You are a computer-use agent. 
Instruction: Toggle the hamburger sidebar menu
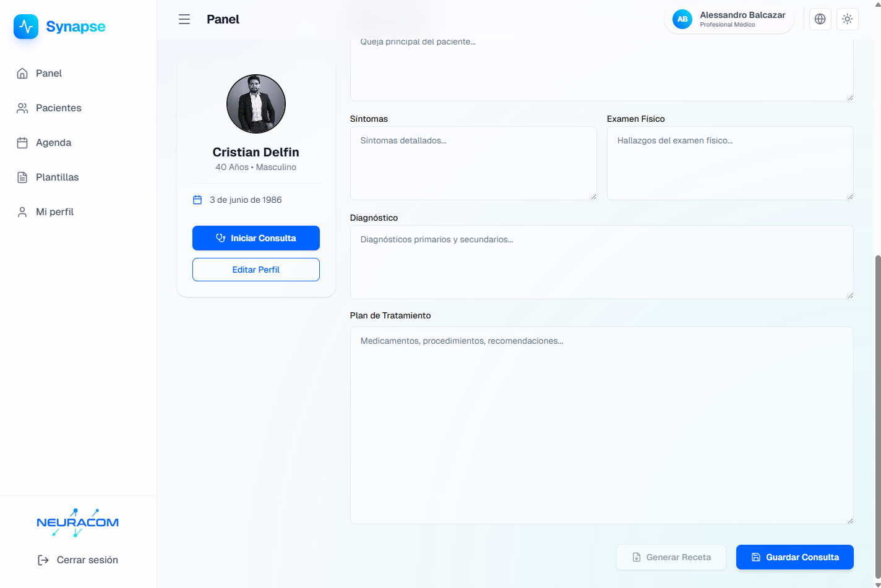(184, 19)
